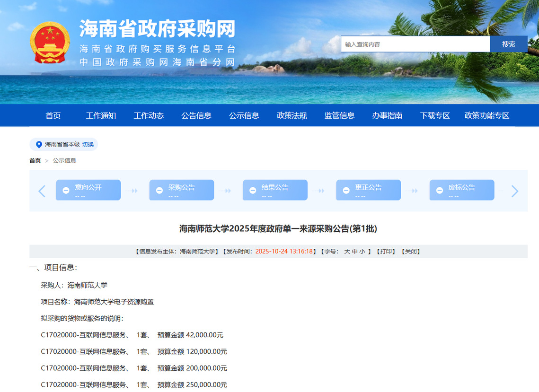Open the 政策法规 navigation menu

292,115
